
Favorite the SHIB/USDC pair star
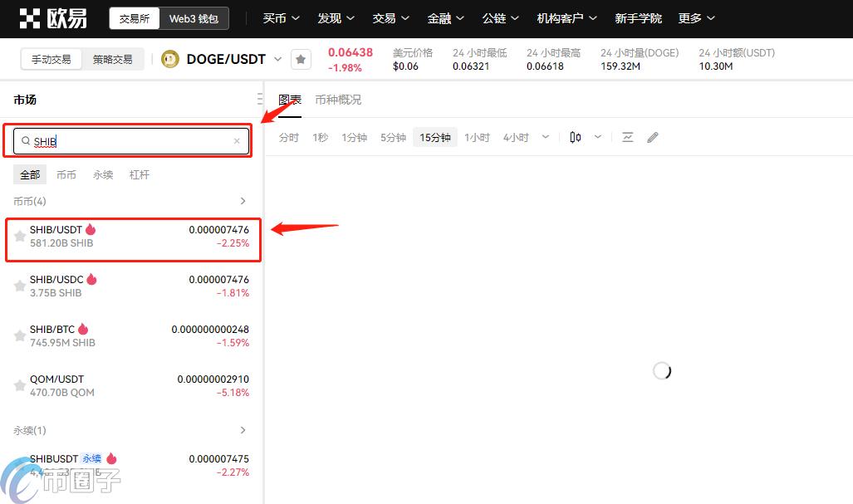coord(20,286)
